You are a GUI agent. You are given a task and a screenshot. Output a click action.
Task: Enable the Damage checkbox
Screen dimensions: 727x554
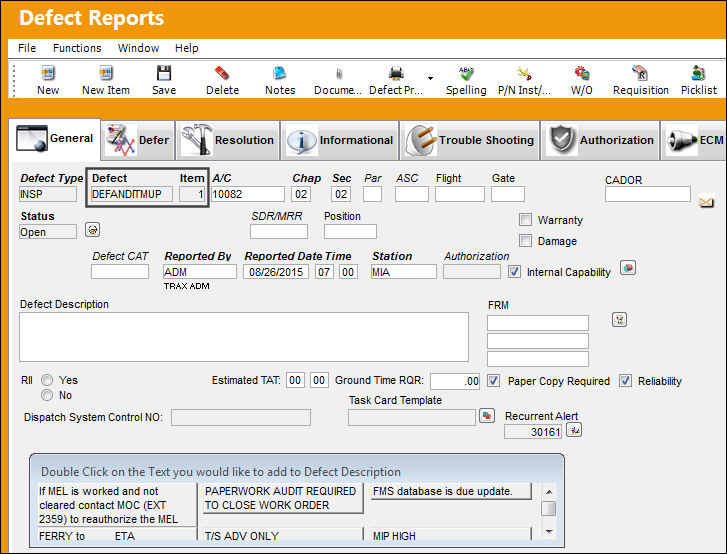(x=525, y=240)
